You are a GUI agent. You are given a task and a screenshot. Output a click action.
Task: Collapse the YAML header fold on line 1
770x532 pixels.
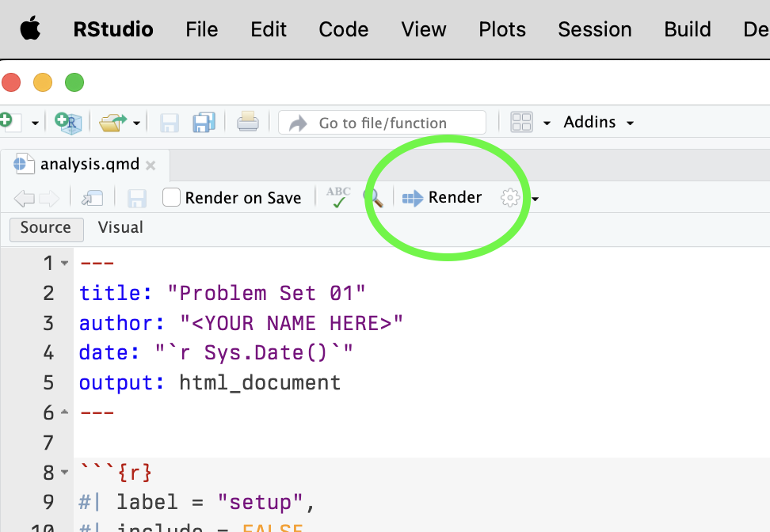(x=64, y=264)
